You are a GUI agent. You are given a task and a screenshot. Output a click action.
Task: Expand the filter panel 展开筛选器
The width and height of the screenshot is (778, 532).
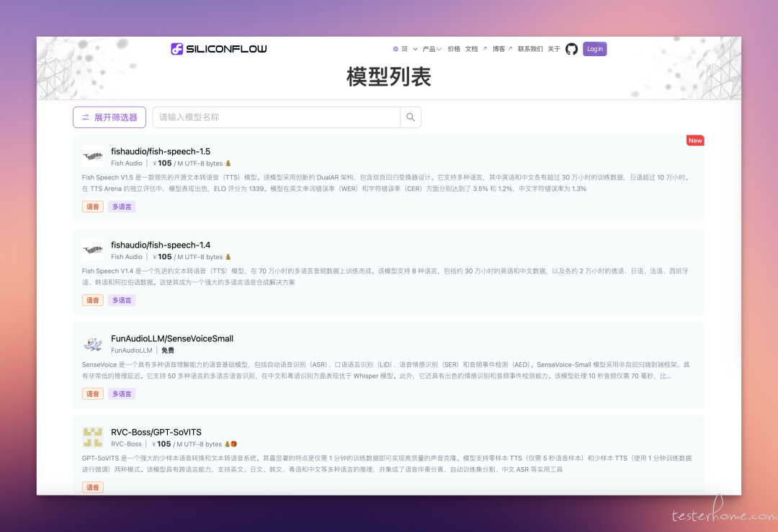(x=109, y=117)
